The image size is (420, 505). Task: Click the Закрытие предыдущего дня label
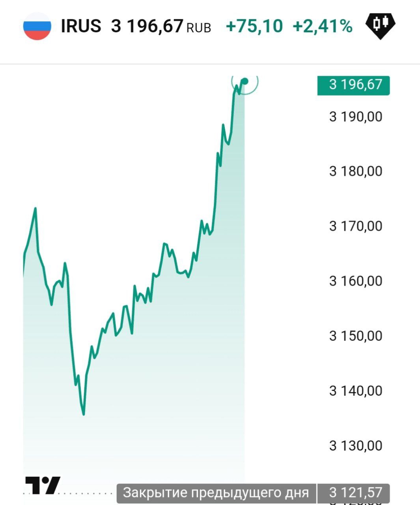pos(216,493)
